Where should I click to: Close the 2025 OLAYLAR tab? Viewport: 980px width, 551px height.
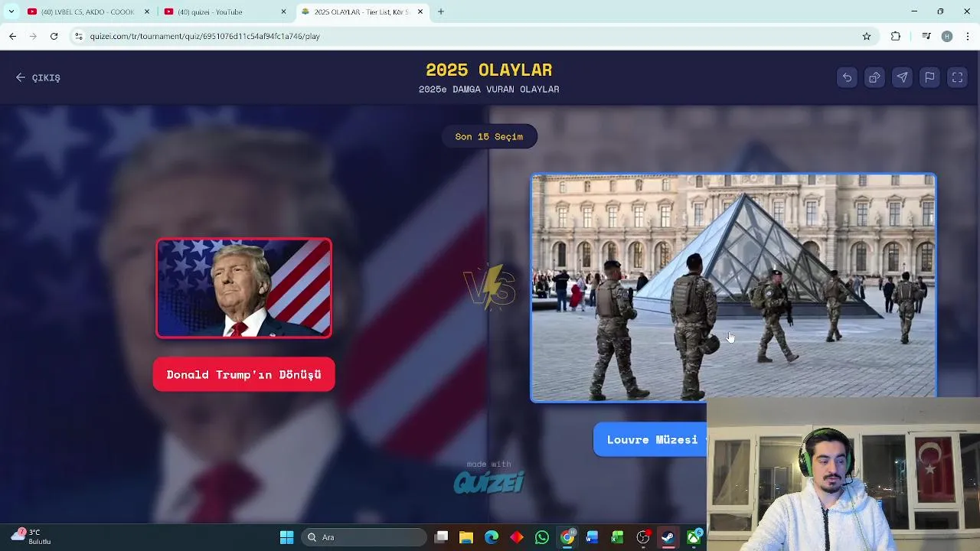(x=420, y=11)
